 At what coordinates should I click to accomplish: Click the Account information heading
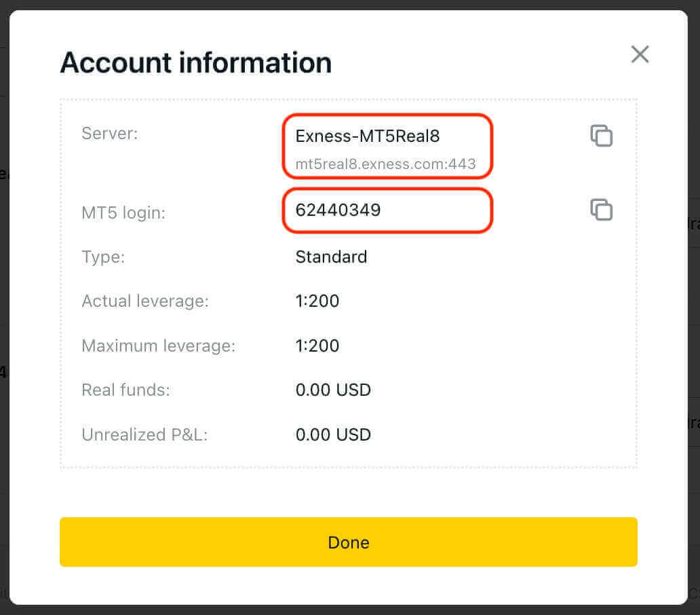pos(196,62)
